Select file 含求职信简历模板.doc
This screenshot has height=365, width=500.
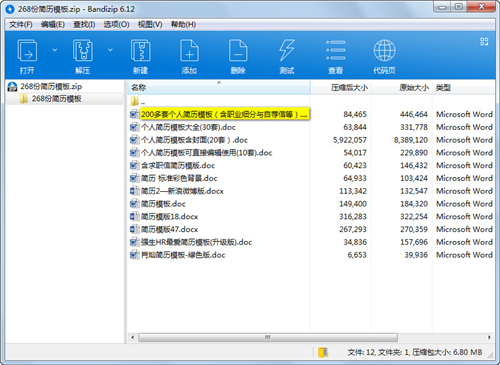[178, 165]
